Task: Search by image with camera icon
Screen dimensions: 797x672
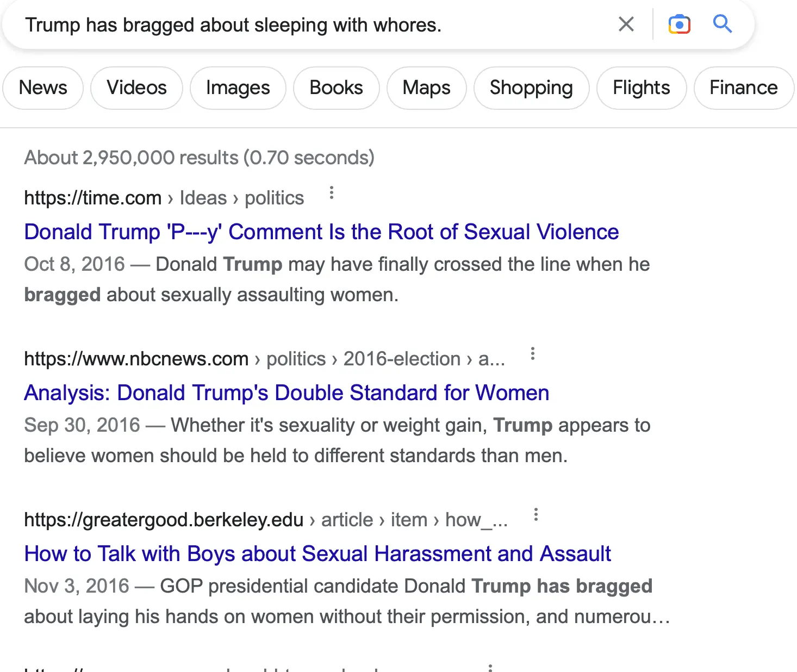Action: pyautogui.click(x=679, y=24)
